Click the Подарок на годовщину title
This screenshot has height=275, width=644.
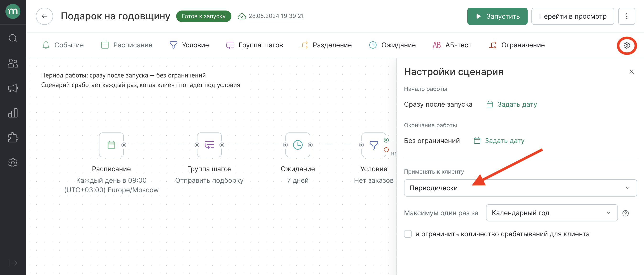[115, 16]
